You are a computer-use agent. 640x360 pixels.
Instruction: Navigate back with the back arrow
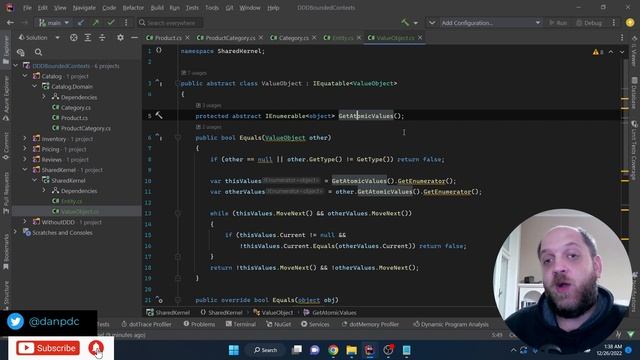tap(10, 23)
